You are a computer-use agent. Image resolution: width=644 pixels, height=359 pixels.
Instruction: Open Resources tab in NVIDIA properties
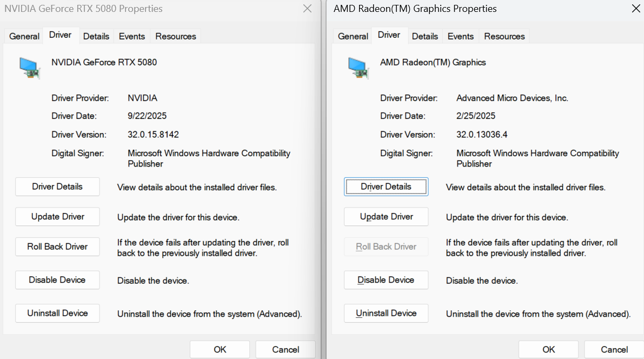(x=176, y=36)
